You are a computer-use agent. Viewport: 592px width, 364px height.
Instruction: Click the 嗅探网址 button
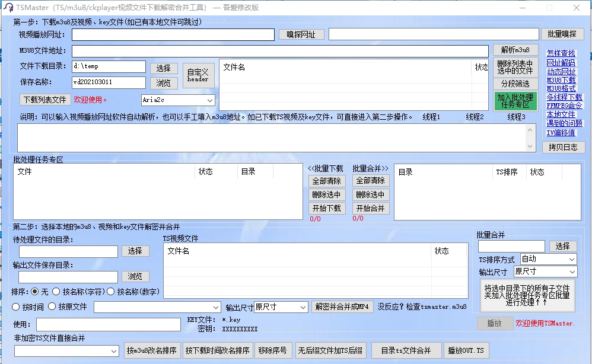301,34
